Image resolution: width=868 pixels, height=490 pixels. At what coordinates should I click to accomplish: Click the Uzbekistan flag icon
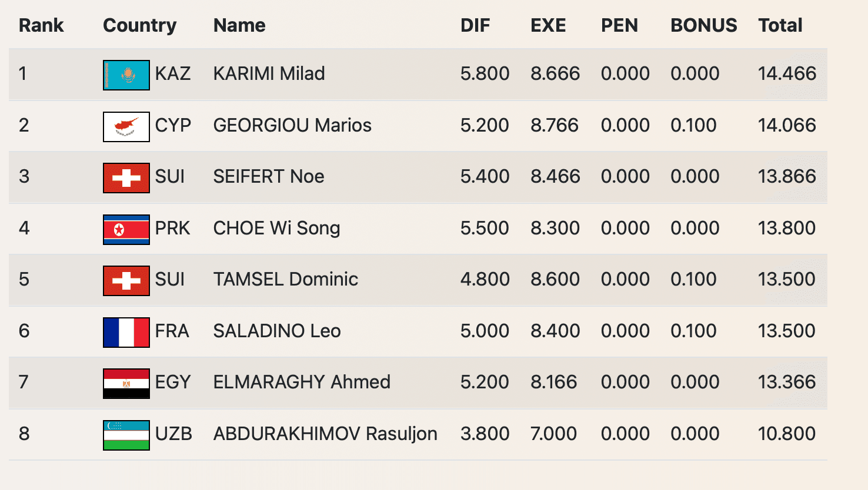click(x=126, y=435)
